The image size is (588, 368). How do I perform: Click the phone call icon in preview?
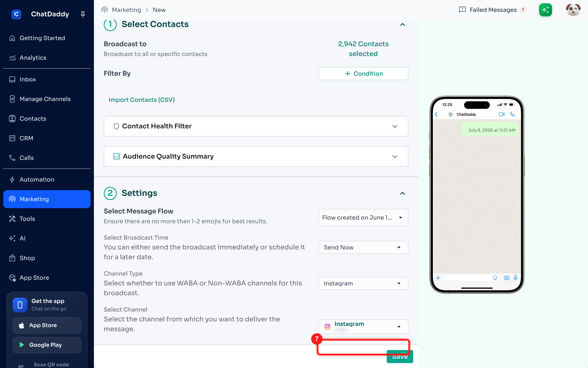tap(512, 114)
